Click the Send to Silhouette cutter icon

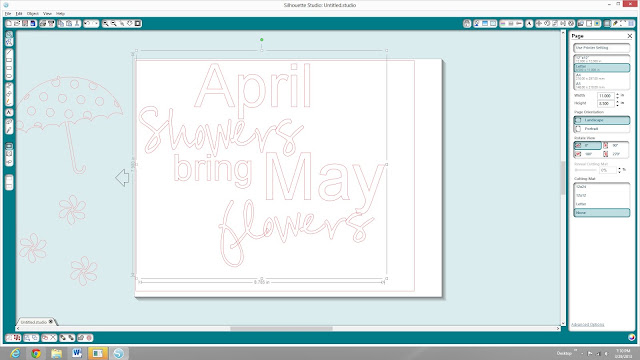pos(51,24)
